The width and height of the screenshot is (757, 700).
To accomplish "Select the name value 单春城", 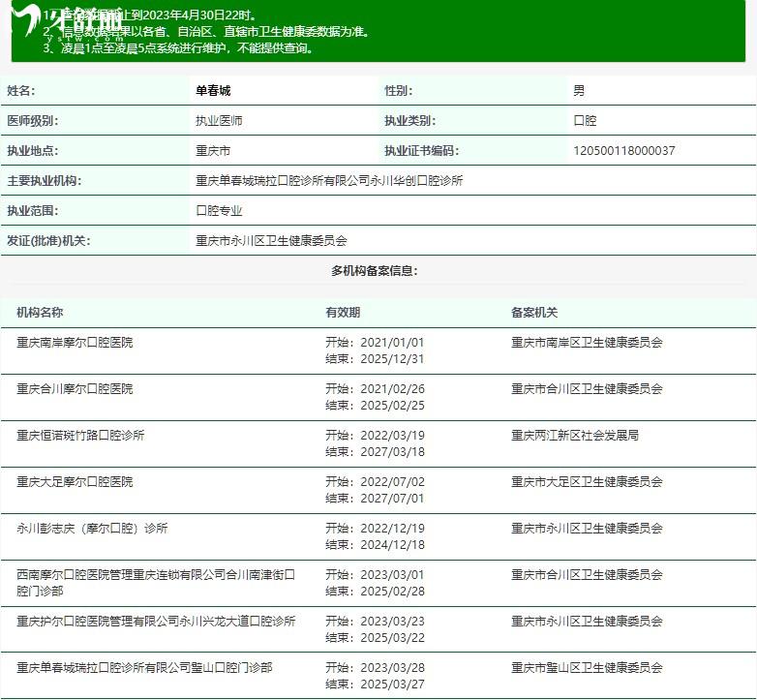I will [213, 91].
